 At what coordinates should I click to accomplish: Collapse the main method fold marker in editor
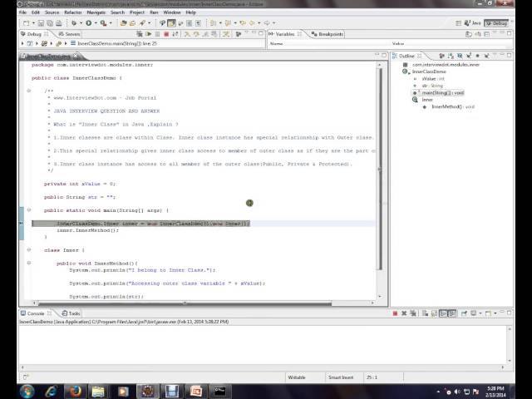point(29,210)
